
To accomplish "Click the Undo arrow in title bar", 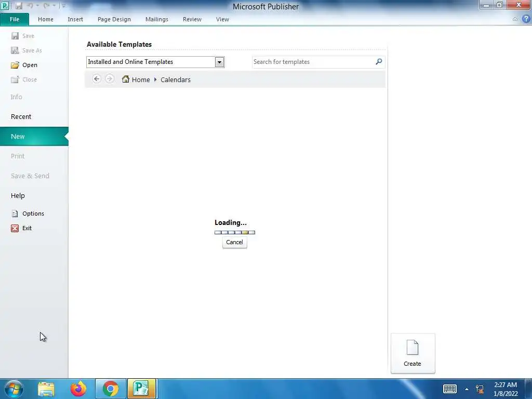I will tap(30, 6).
